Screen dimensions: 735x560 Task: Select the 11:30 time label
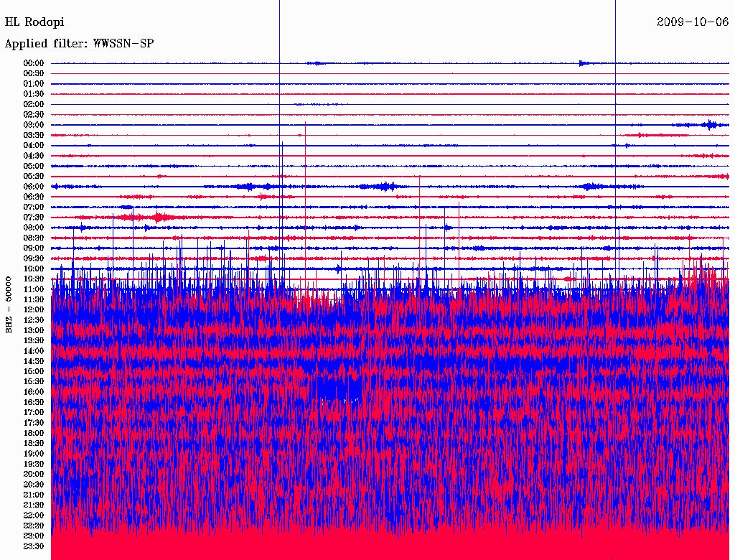pos(34,299)
